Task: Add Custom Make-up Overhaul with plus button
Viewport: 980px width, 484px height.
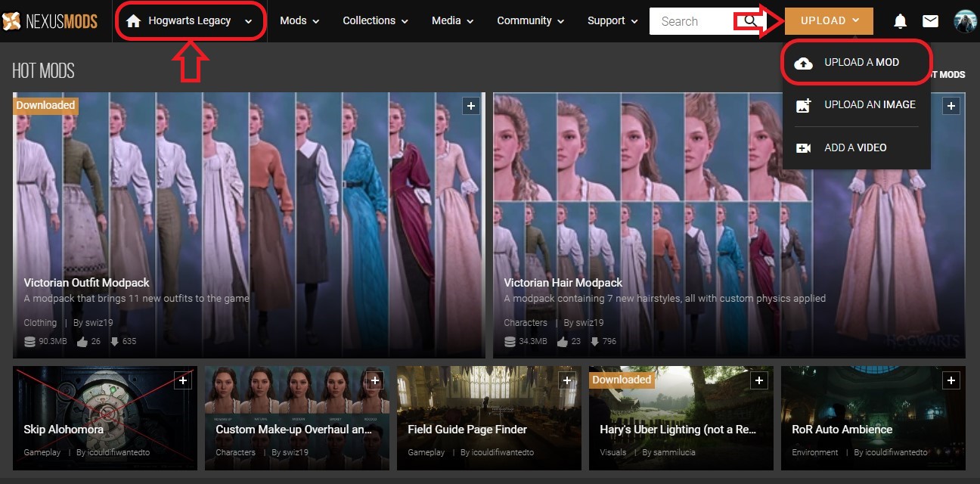Action: pyautogui.click(x=374, y=380)
